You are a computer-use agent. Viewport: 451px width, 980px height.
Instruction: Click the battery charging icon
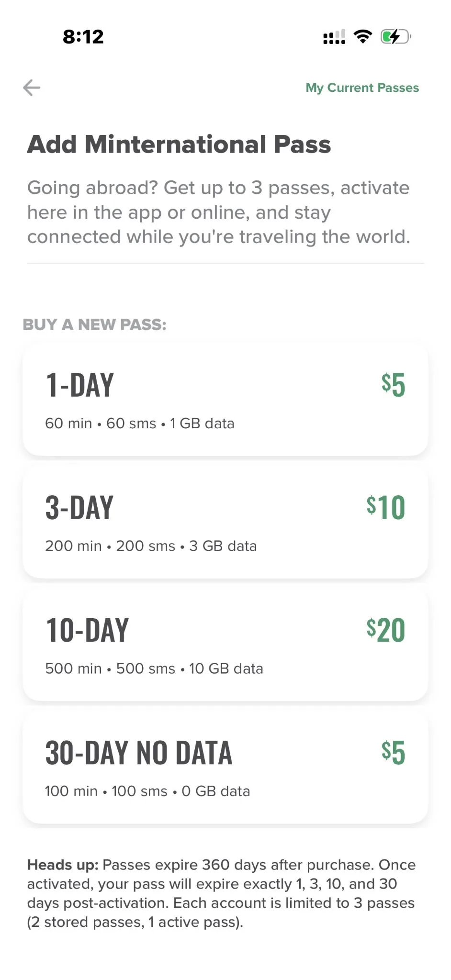[x=395, y=36]
